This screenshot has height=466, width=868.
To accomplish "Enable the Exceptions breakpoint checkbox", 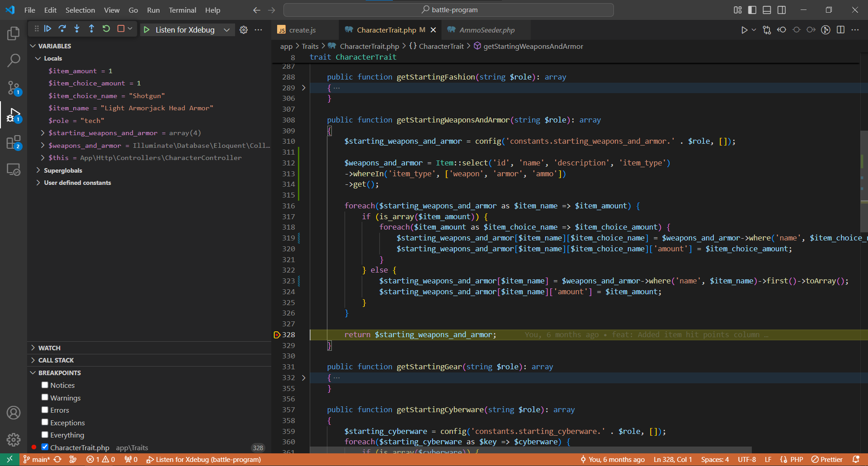I will pos(45,422).
